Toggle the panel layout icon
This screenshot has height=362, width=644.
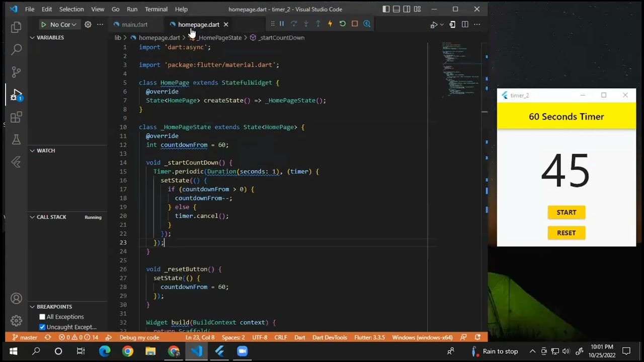click(x=396, y=9)
